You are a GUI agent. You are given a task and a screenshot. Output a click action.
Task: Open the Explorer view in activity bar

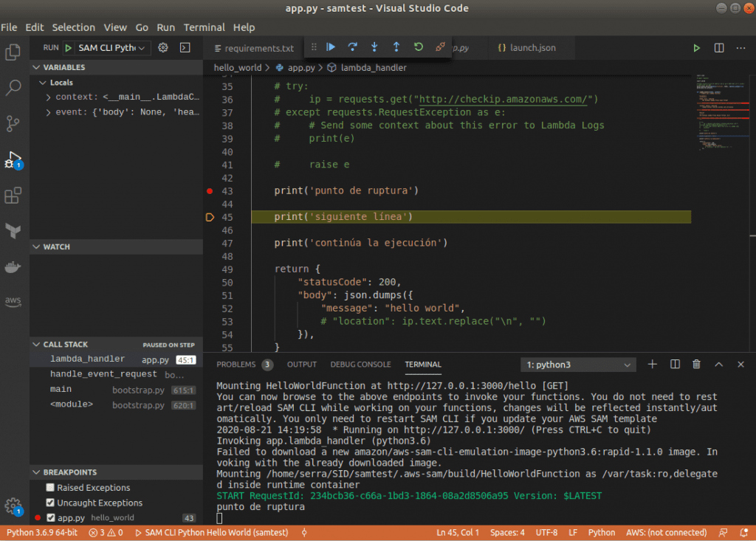coord(13,52)
